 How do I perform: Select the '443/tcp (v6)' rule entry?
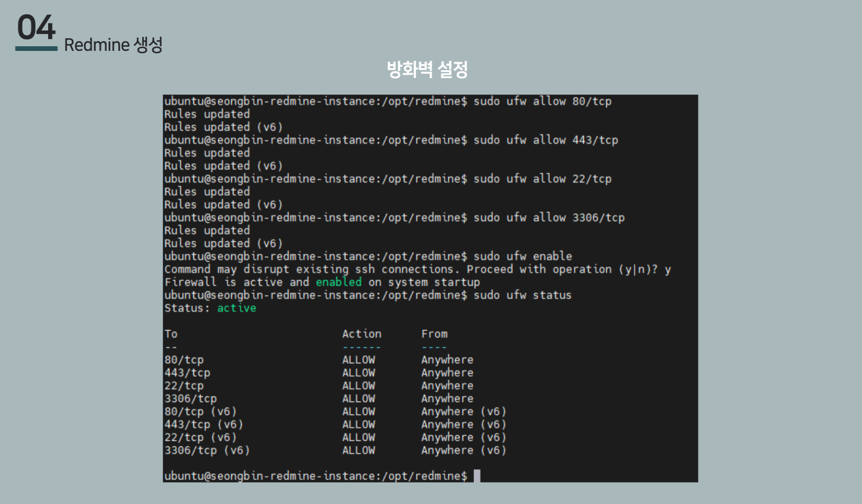click(x=204, y=425)
